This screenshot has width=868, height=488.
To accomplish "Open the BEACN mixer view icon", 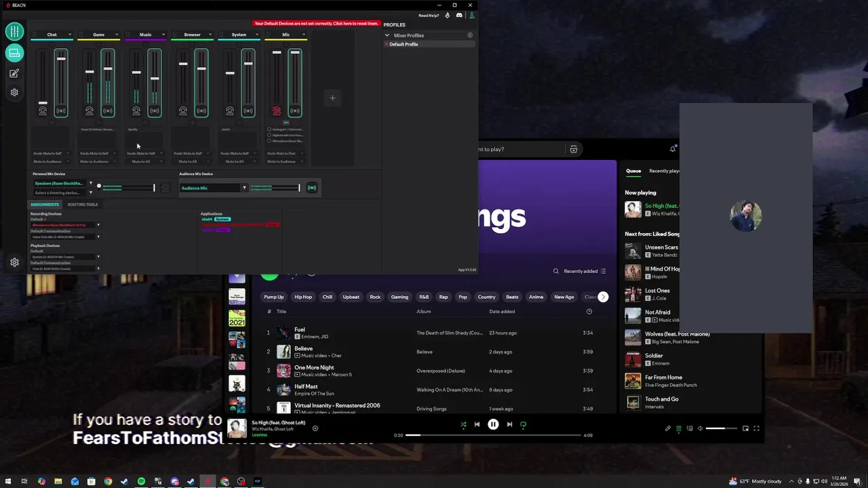I will 14,31.
